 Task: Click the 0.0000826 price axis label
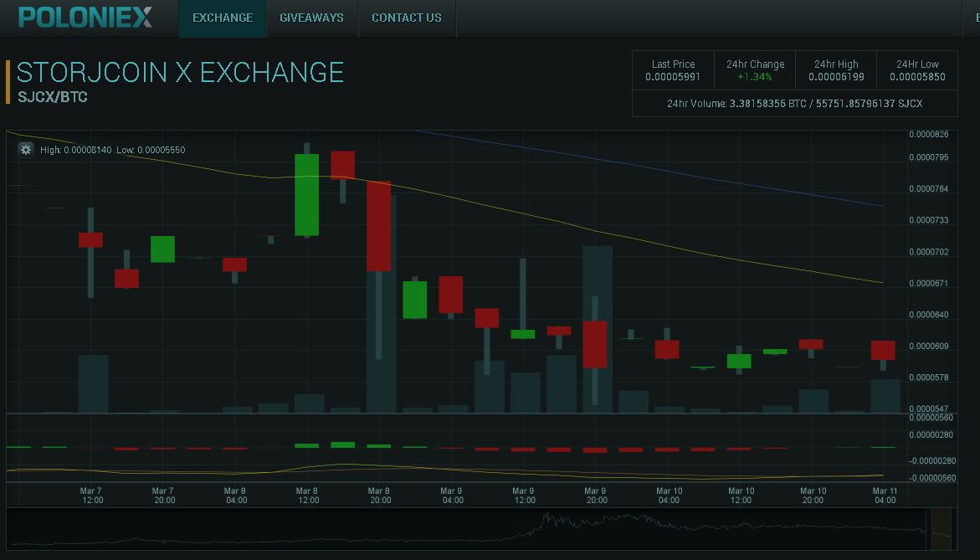tap(929, 135)
